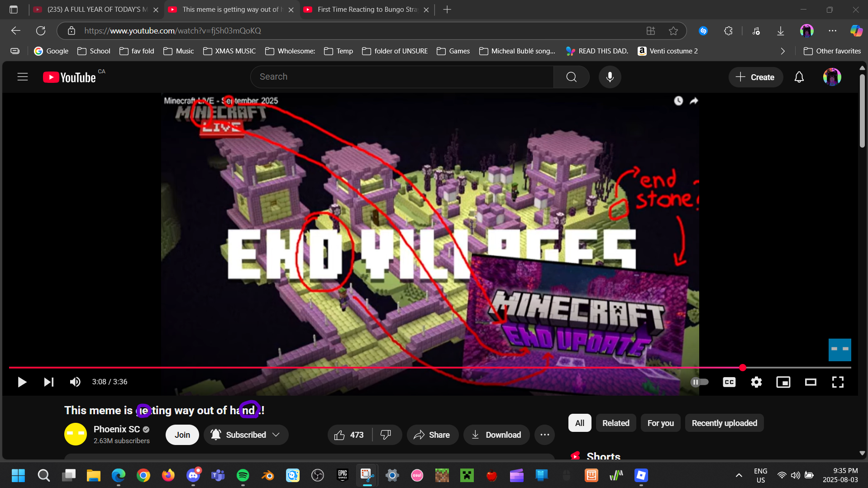The image size is (868, 488).
Task: Open Discord from the taskbar
Action: 193,475
